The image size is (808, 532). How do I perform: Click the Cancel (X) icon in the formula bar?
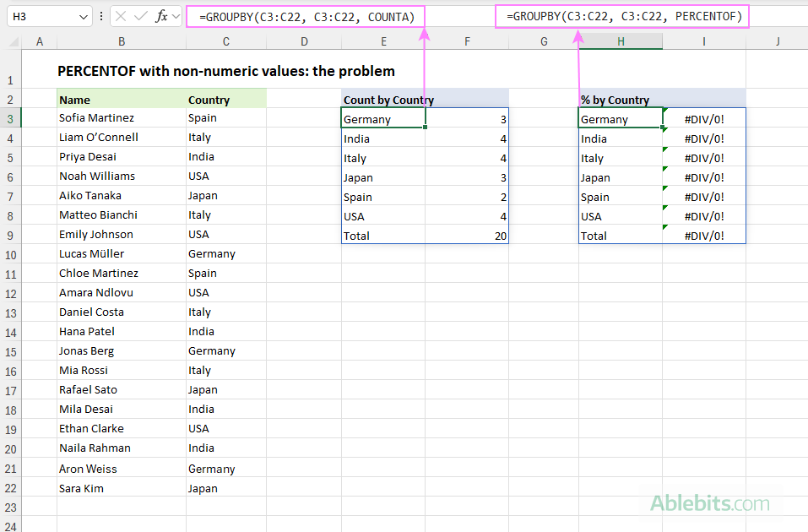[121, 16]
